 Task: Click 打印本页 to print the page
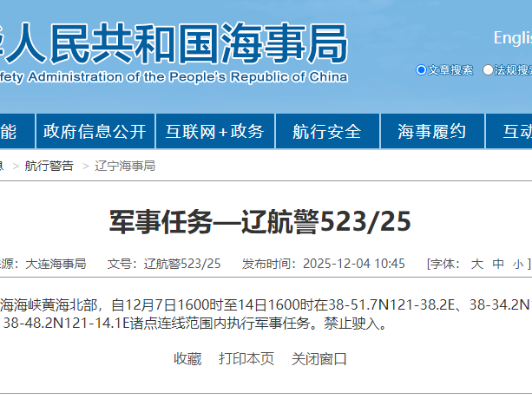click(x=246, y=358)
